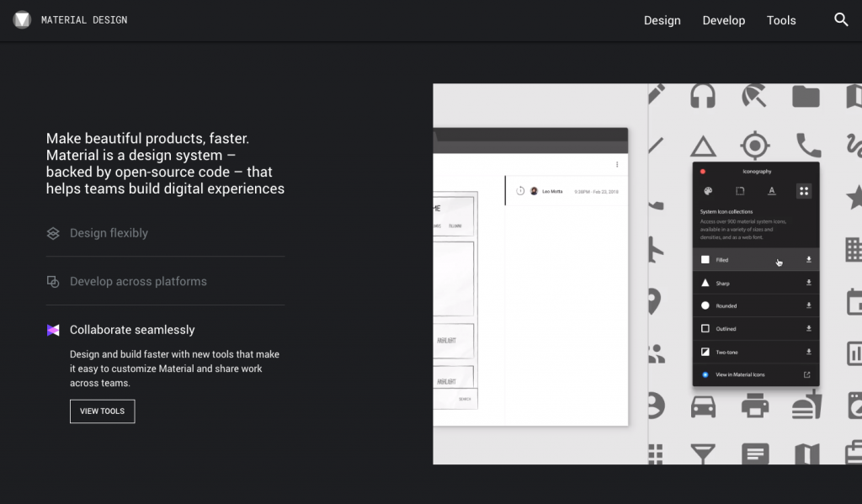Click the Collaborate seamlessly description paragraph
The image size is (862, 504).
(x=174, y=369)
